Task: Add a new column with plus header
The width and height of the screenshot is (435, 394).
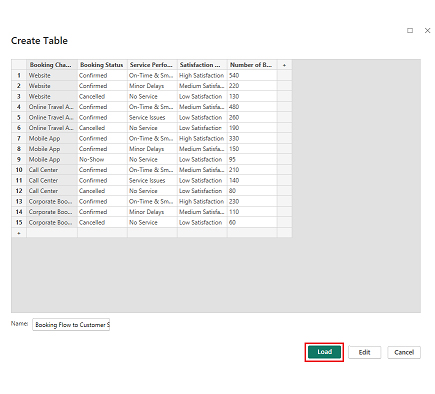Action: point(284,65)
